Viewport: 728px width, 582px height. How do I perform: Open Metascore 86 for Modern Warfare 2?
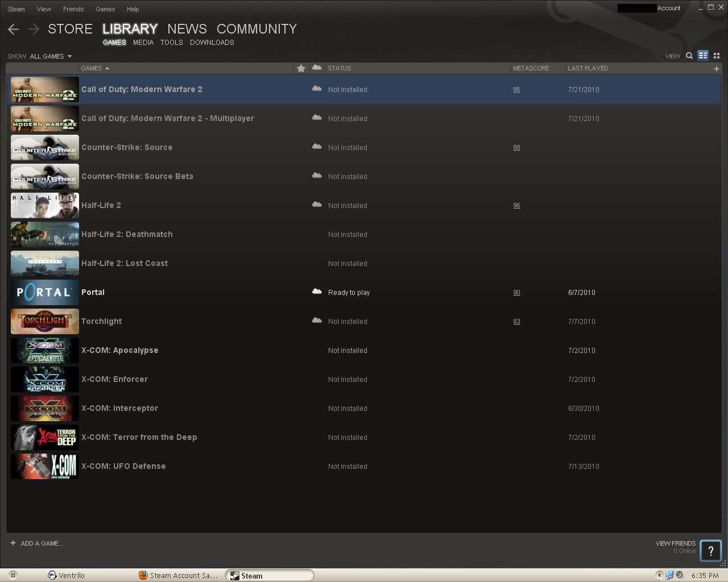tap(516, 90)
